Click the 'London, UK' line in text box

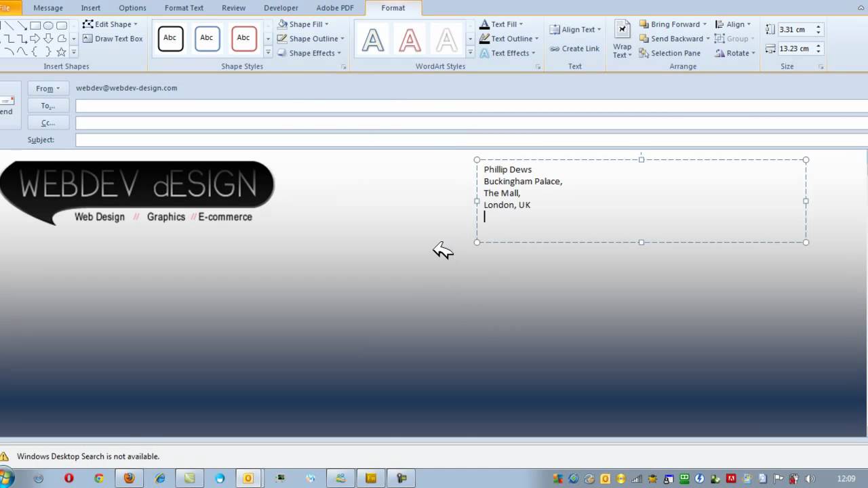point(507,205)
